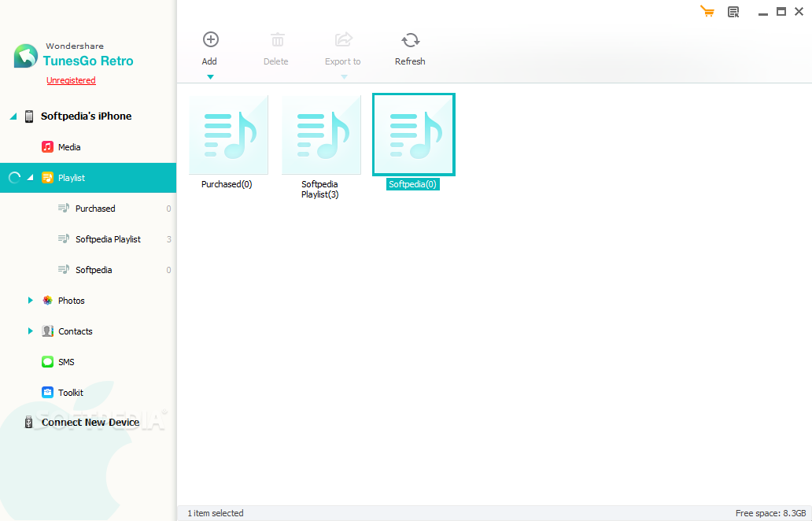The height and width of the screenshot is (521, 812).
Task: Collapse the Softpedia's iPhone device tree
Action: (x=13, y=116)
